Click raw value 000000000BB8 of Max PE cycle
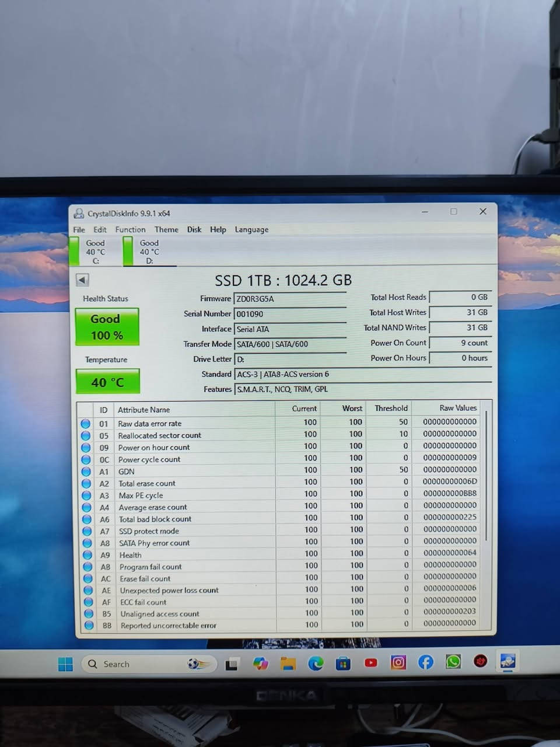Viewport: 560px width, 747px height. point(450,493)
